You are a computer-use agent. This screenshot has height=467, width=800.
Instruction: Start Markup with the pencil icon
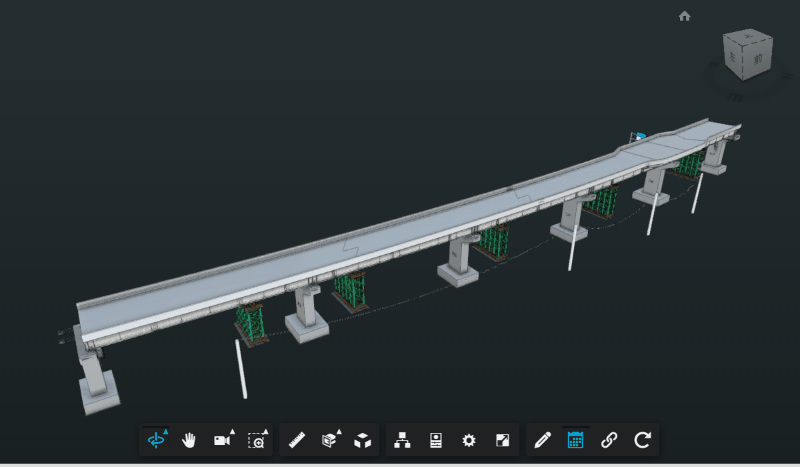542,439
